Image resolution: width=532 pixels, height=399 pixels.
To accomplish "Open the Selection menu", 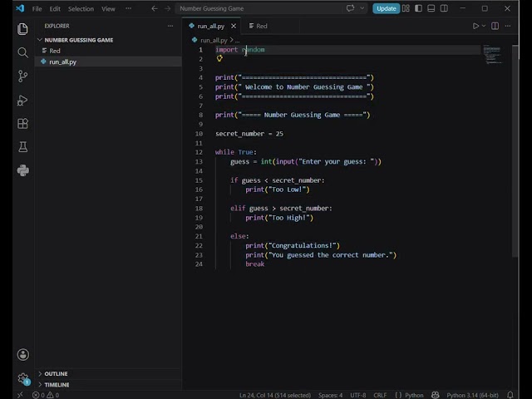I will click(81, 9).
